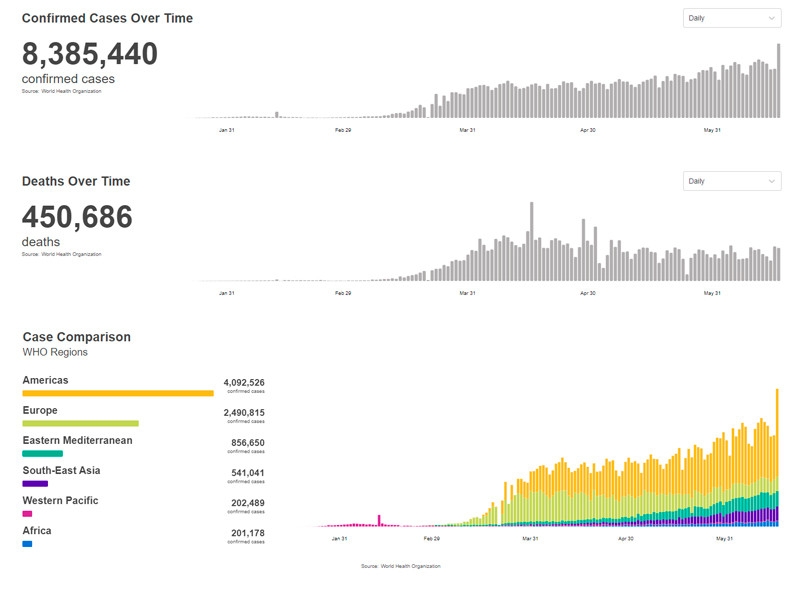Click the 4,092,526 Americas case count
Viewport: 800px width, 600px height.
pyautogui.click(x=244, y=382)
